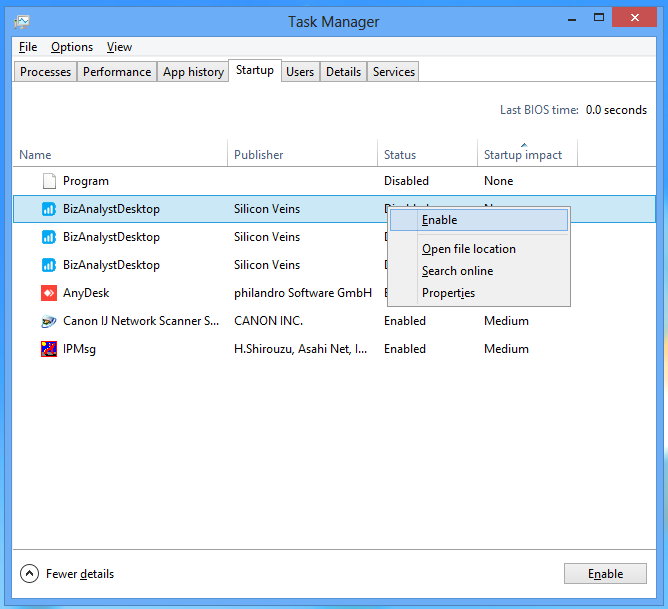The width and height of the screenshot is (668, 609).
Task: Choose Open file location in context menu
Action: pos(479,249)
